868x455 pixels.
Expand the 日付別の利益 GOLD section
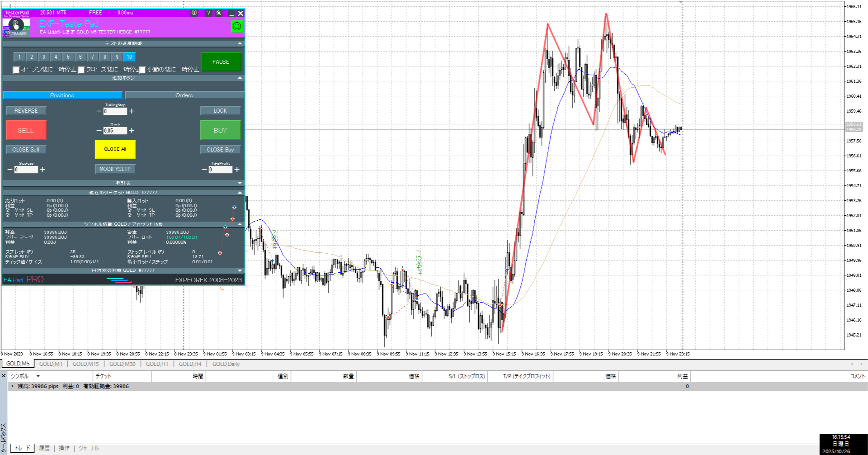240,270
